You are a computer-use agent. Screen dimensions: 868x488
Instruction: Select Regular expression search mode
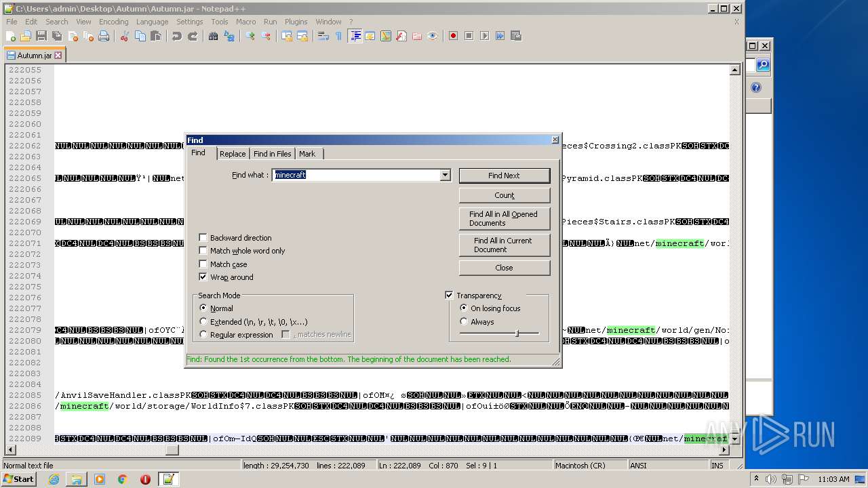coord(203,335)
